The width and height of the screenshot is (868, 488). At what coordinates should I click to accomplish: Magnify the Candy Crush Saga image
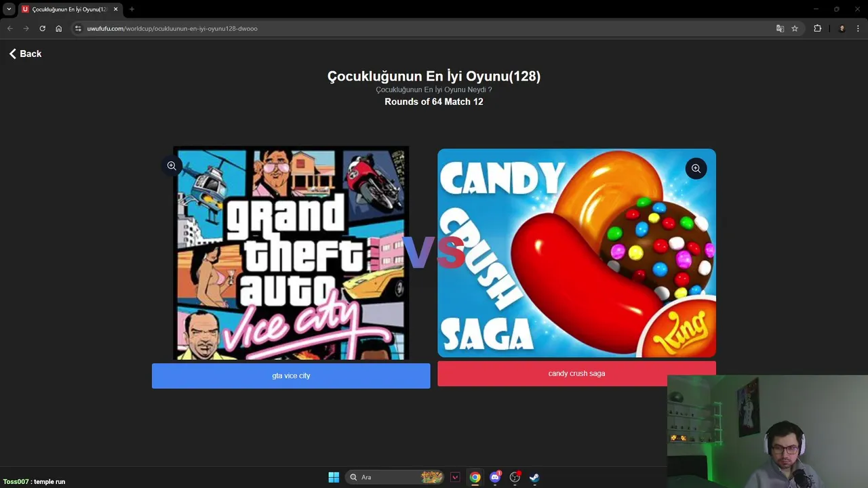point(696,168)
